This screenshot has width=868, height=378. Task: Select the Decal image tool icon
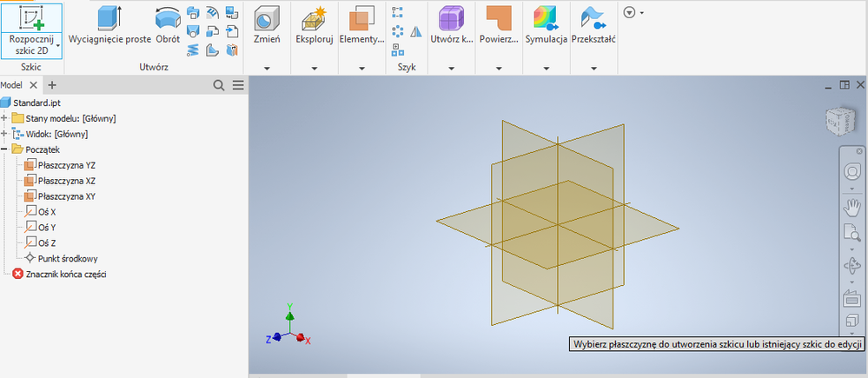pos(233,12)
